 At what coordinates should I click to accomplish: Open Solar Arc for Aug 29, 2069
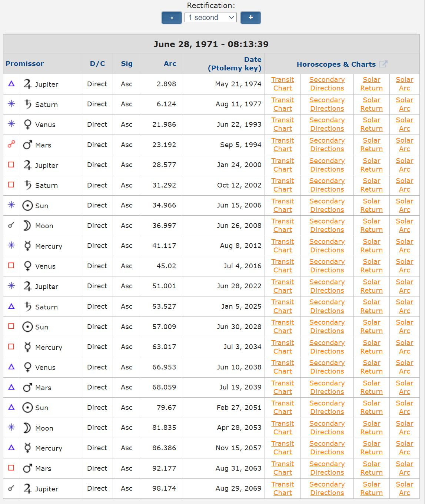(404, 489)
